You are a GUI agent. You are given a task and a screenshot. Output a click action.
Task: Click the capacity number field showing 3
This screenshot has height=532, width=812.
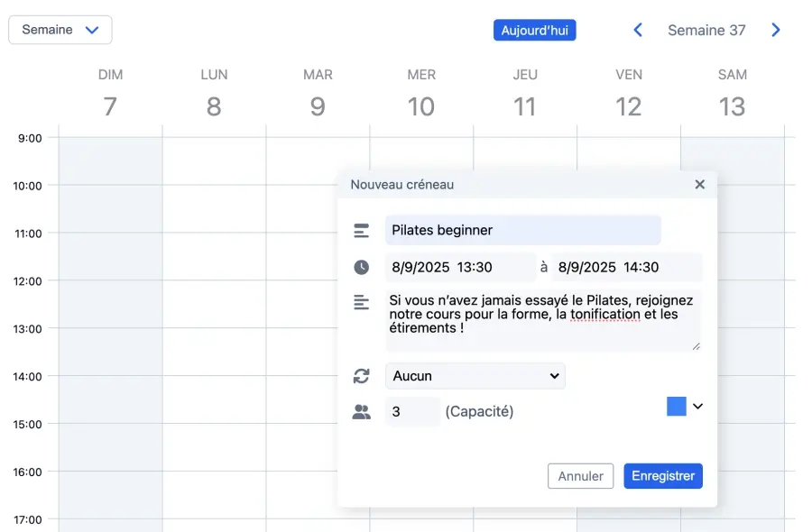[412, 412]
